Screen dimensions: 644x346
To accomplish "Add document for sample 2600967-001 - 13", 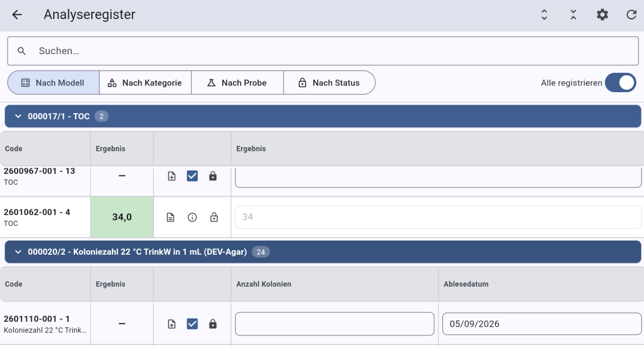I will (x=172, y=176).
